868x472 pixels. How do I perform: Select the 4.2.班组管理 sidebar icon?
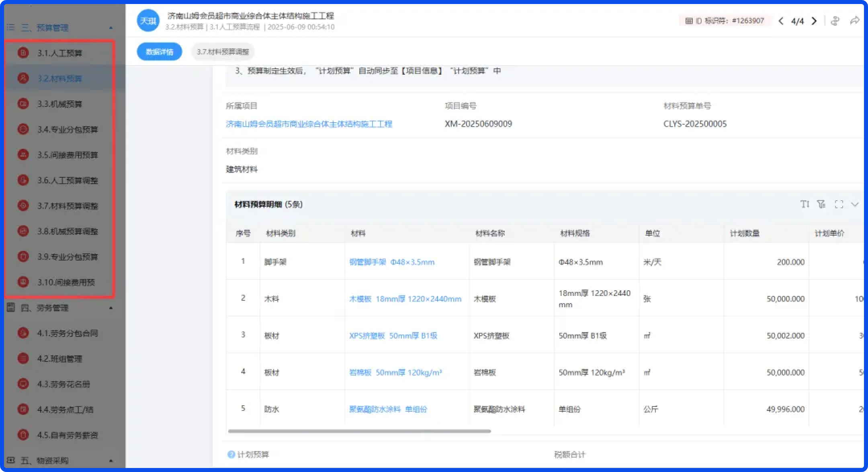pos(23,359)
